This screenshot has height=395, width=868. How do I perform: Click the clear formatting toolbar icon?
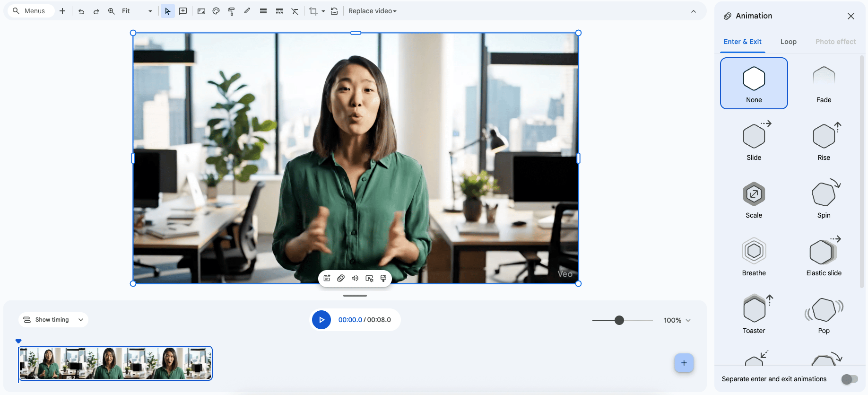(x=295, y=11)
